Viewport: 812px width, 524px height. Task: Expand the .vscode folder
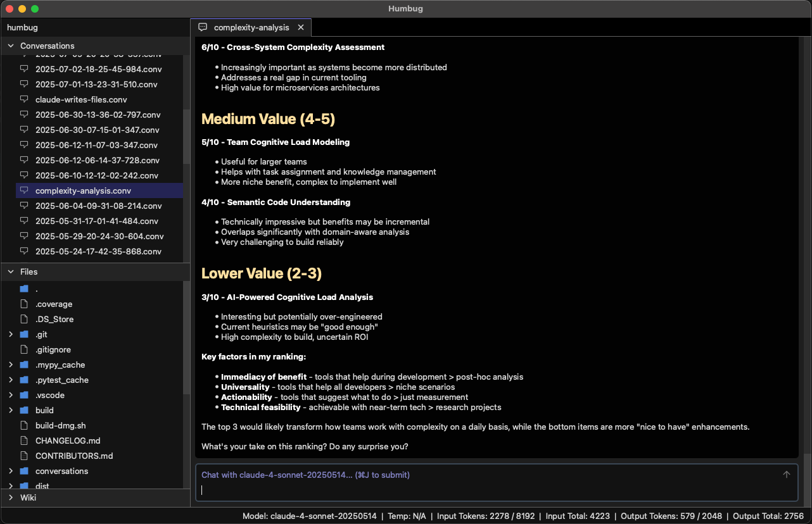[x=10, y=395]
